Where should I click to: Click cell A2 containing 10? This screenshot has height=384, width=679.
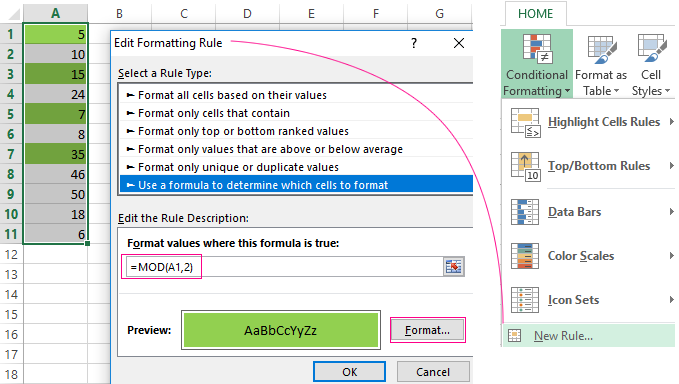[x=55, y=55]
